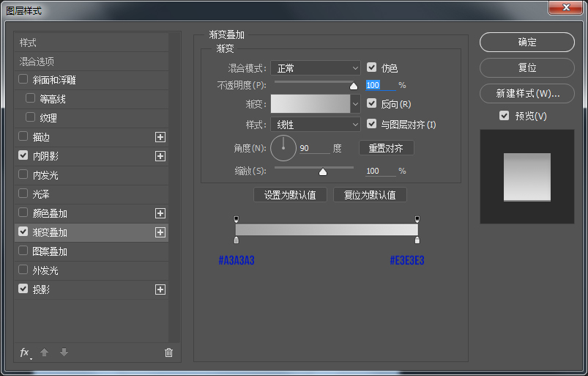Click the 确定 OK button

coord(527,42)
